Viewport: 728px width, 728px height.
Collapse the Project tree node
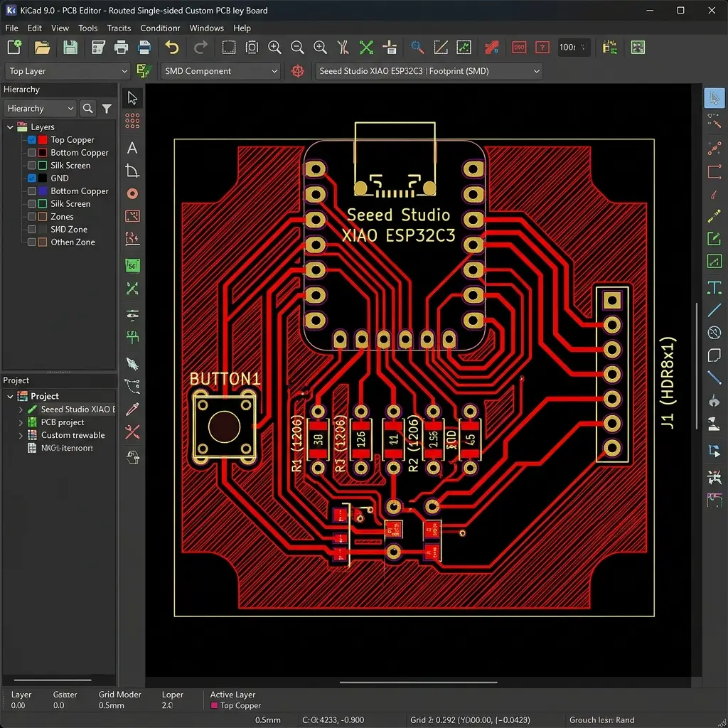[10, 396]
